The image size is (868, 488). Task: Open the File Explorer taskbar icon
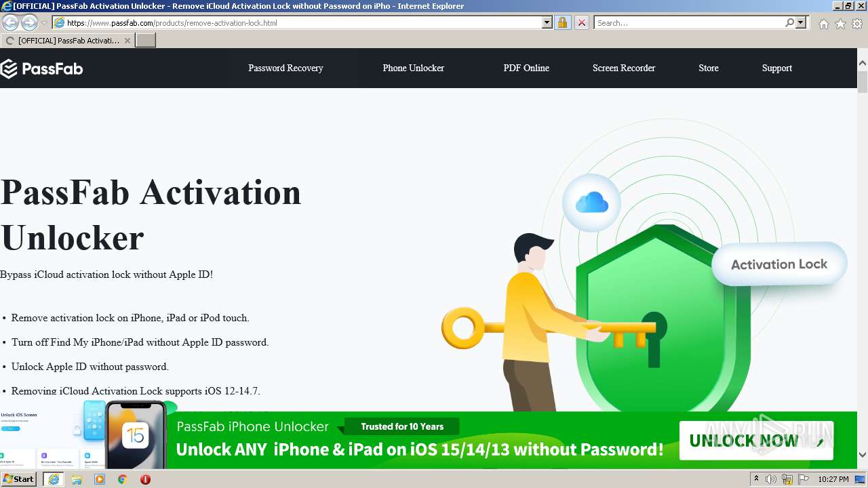77,479
